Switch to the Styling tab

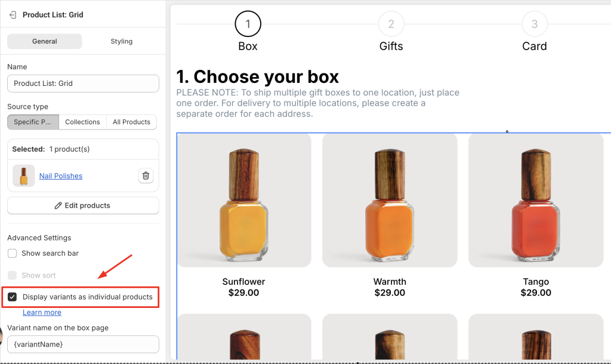[122, 41]
